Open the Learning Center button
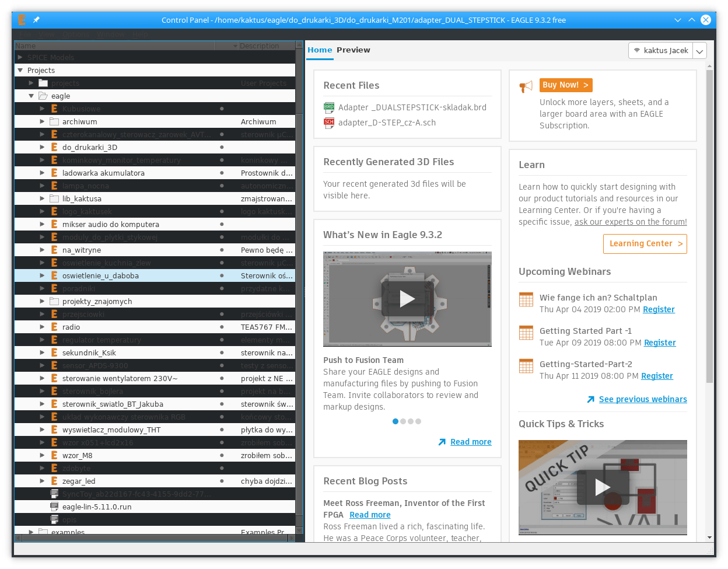 645,244
